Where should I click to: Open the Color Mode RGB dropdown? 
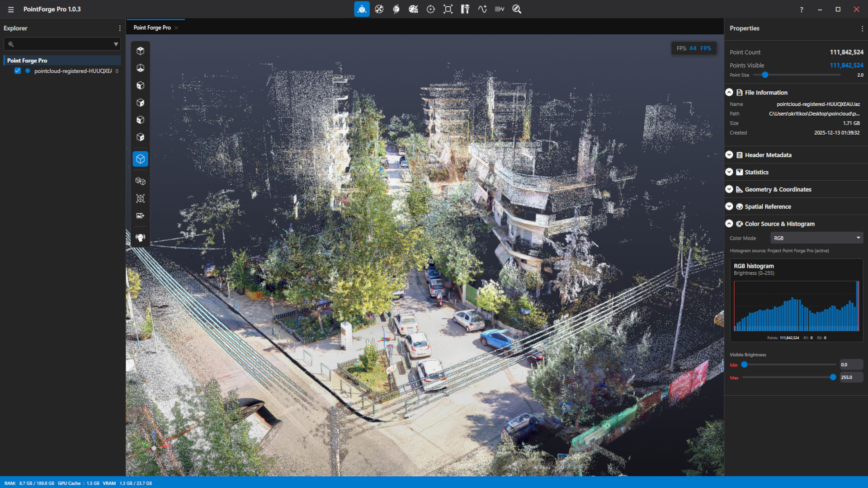(816, 238)
